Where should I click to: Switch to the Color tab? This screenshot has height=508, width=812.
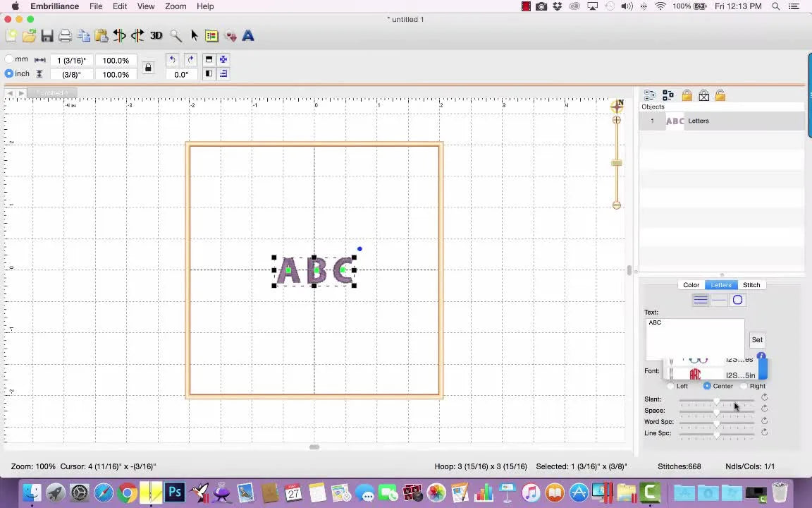point(691,285)
